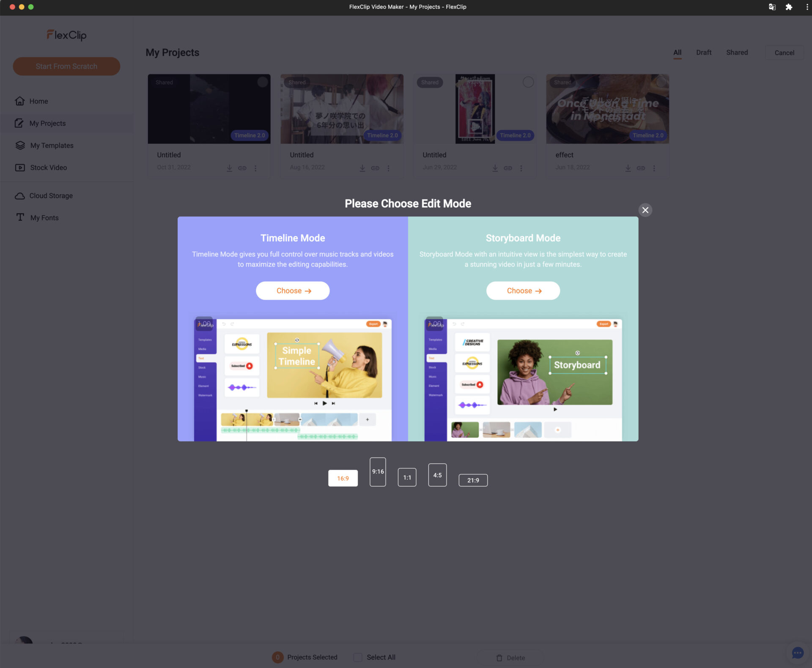Switch to the Shared tab
The image size is (812, 668).
click(737, 52)
